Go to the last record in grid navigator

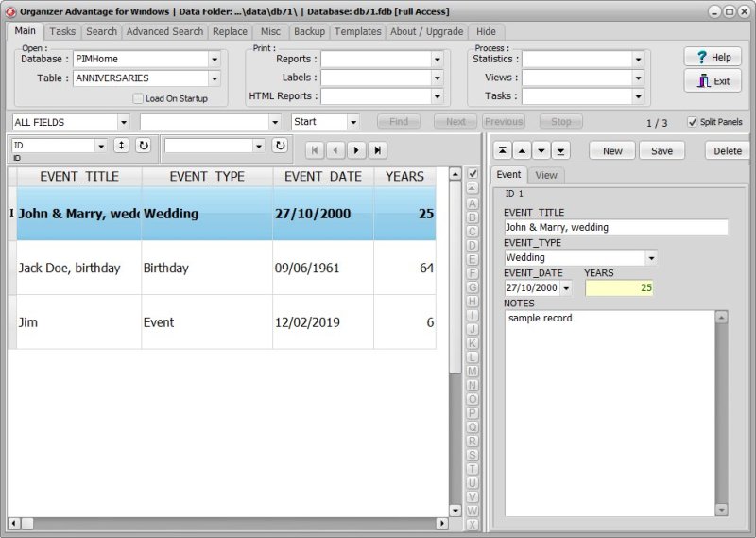click(377, 150)
